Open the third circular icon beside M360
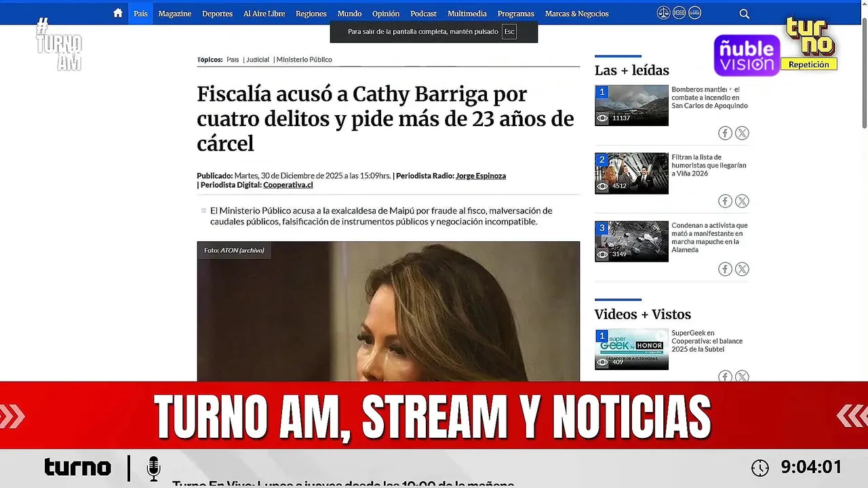Screen dimensions: 868x488 click(x=694, y=13)
